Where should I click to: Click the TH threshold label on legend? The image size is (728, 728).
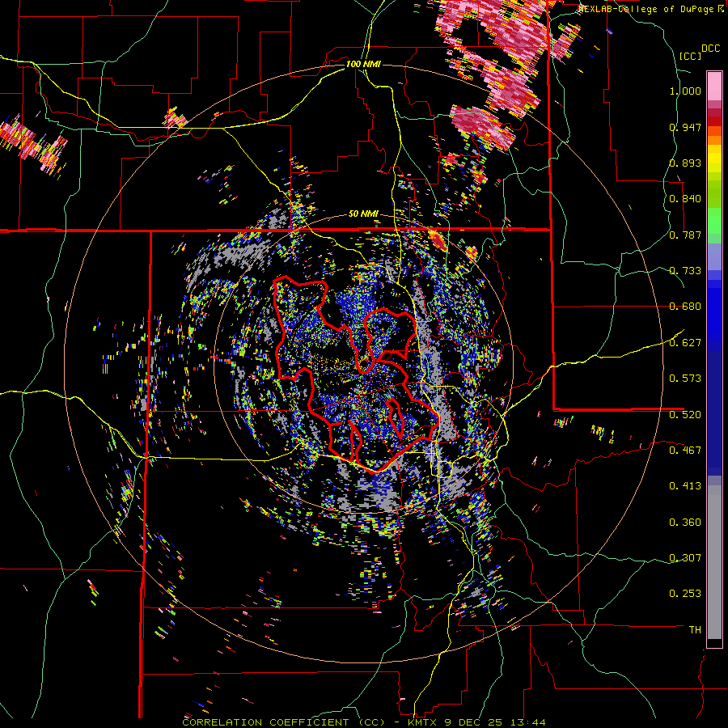(x=695, y=630)
